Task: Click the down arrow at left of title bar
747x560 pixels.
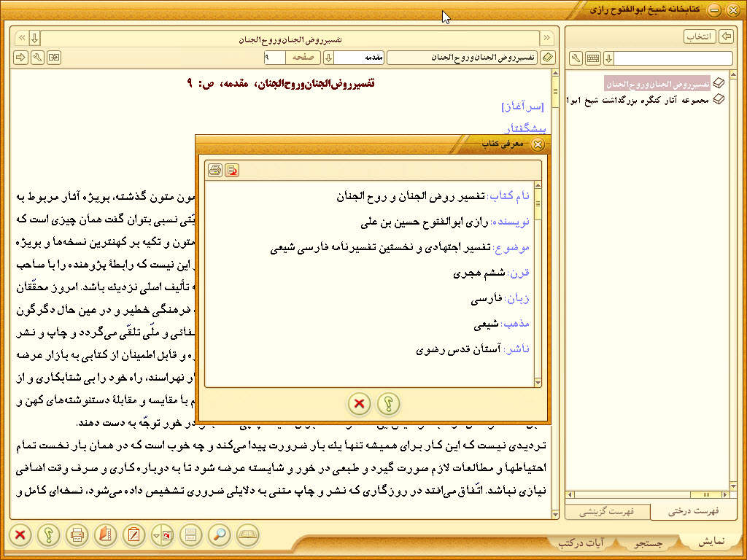Action: coord(34,39)
